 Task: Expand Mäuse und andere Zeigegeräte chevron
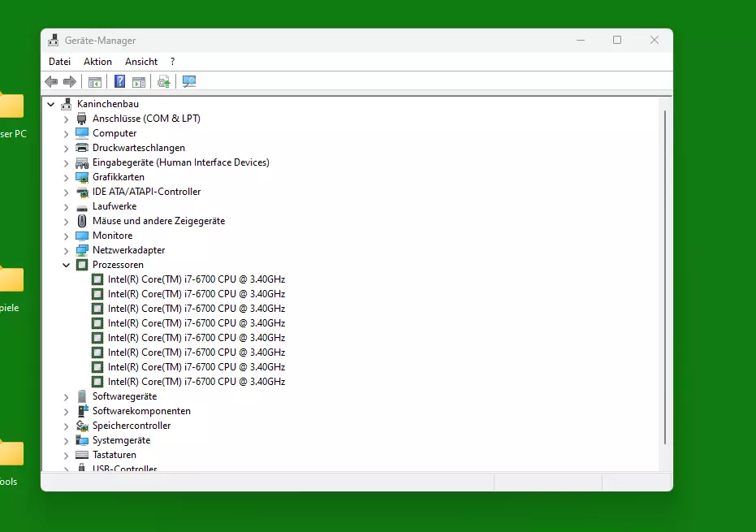(x=66, y=222)
